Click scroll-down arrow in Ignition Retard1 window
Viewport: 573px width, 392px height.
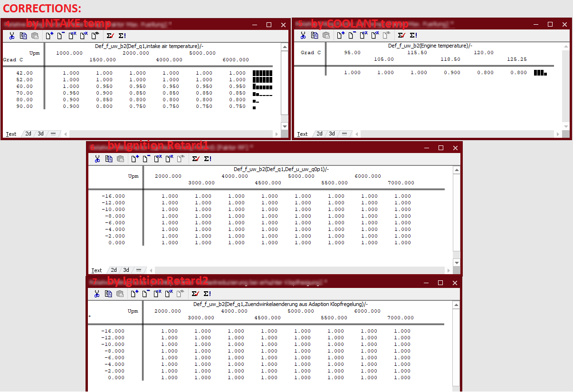pos(457,263)
